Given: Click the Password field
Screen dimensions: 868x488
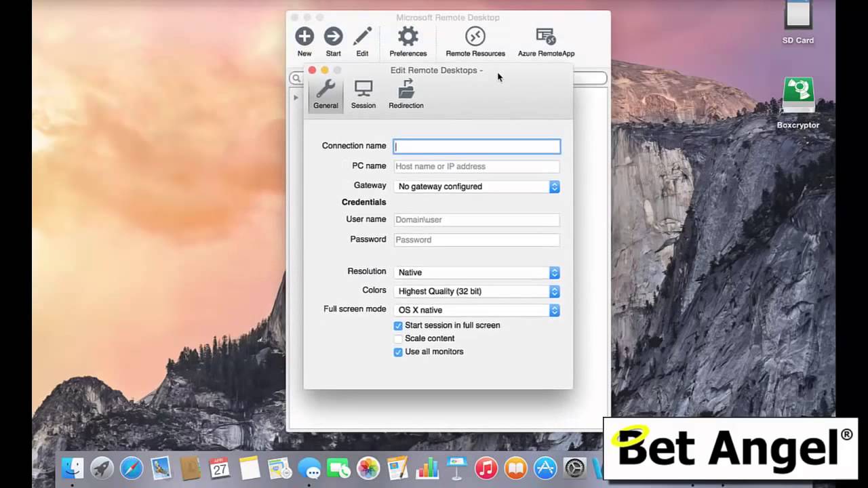Looking at the screenshot, I should 477,239.
